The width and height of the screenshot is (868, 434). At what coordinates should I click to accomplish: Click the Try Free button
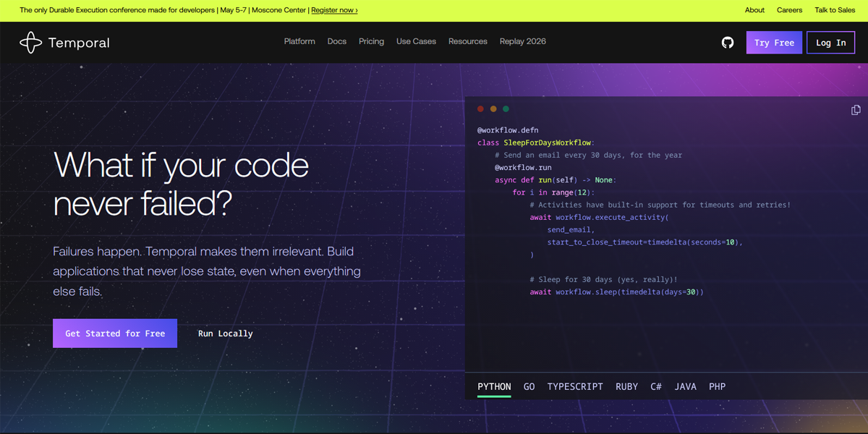click(774, 43)
